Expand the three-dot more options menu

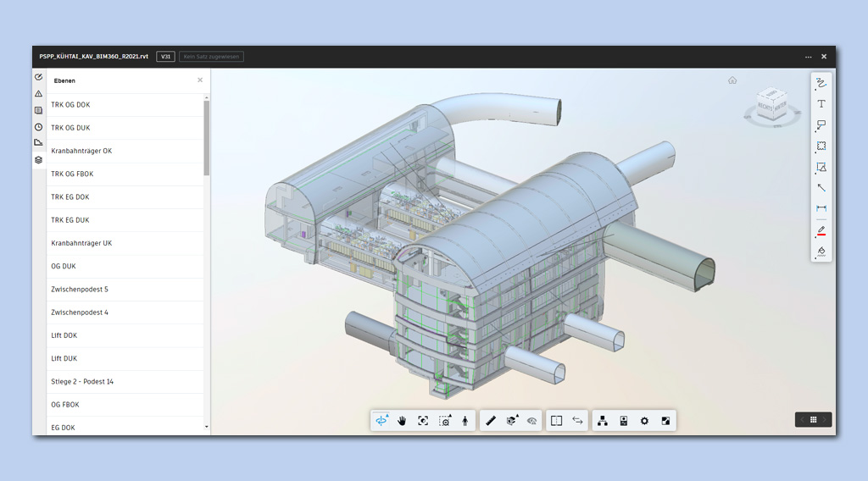808,57
